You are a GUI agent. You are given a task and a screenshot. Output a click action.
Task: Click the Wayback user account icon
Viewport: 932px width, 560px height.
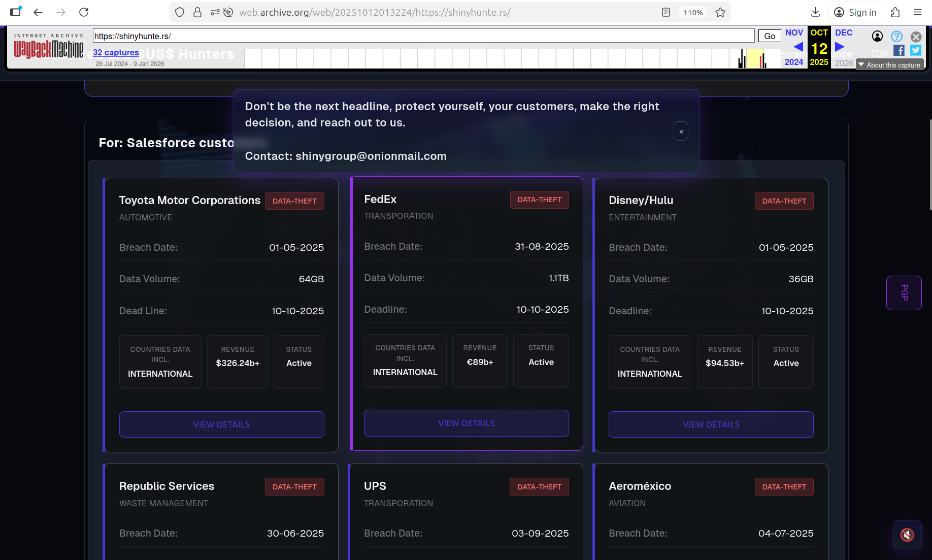tap(877, 37)
